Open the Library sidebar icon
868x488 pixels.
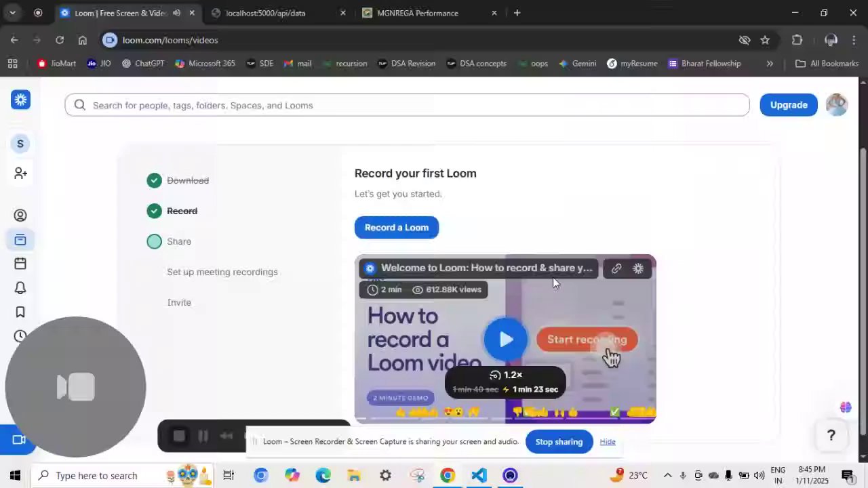coord(20,240)
